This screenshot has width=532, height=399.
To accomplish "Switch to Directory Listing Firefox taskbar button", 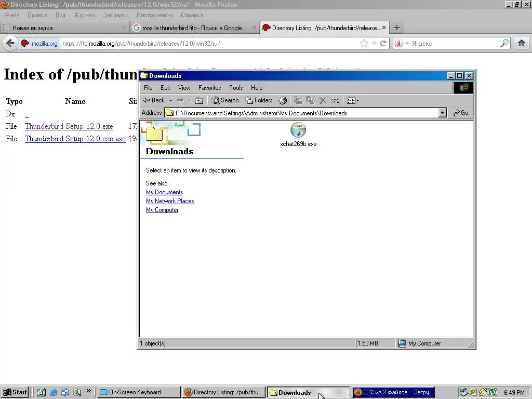I will (x=223, y=392).
